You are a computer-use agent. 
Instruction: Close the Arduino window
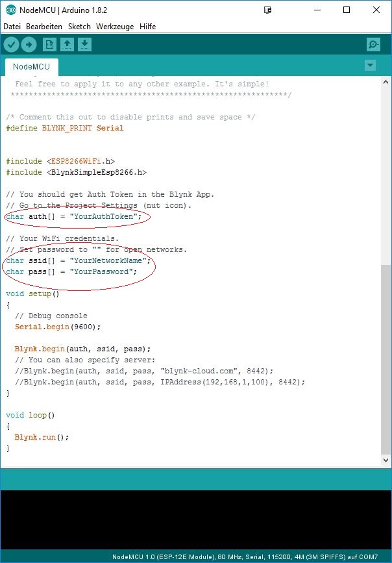pos(376,10)
